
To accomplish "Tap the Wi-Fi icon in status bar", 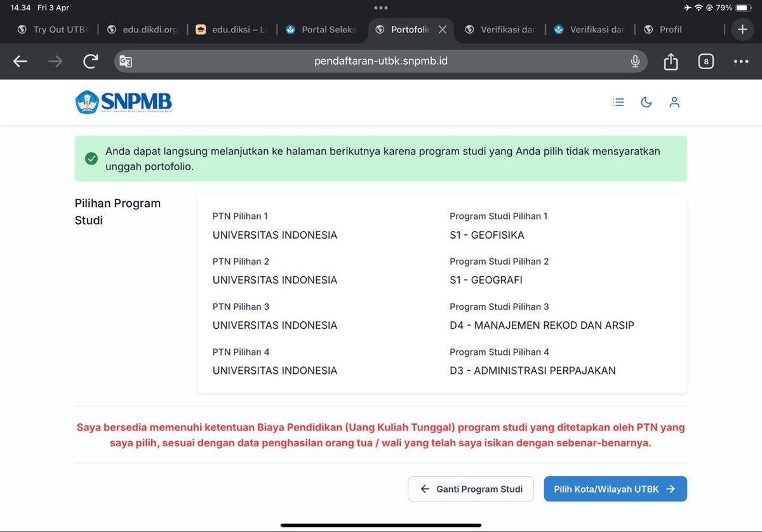I will tap(699, 8).
